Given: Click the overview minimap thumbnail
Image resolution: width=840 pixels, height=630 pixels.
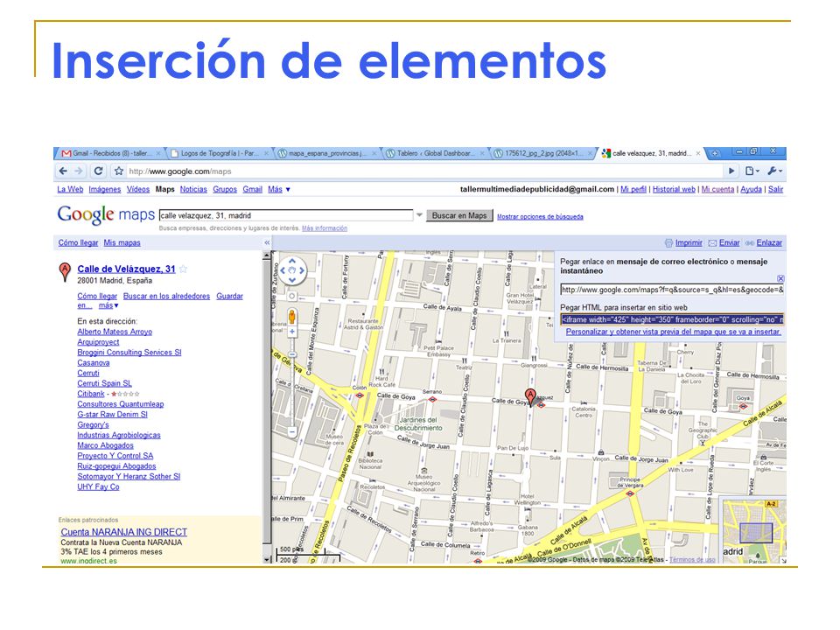Looking at the screenshot, I should (x=753, y=530).
